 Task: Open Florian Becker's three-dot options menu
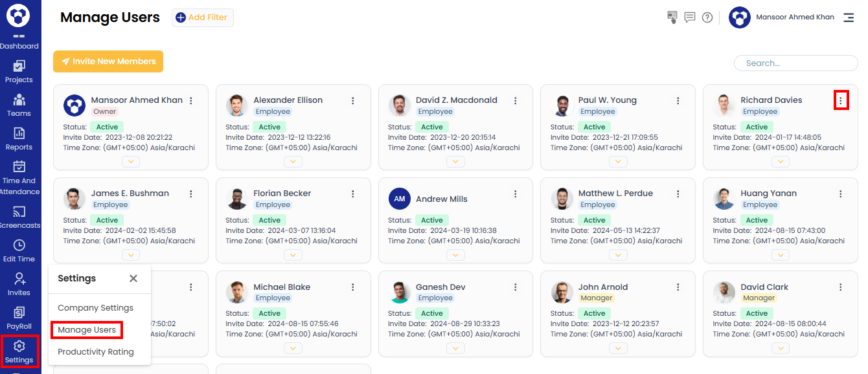coord(353,193)
